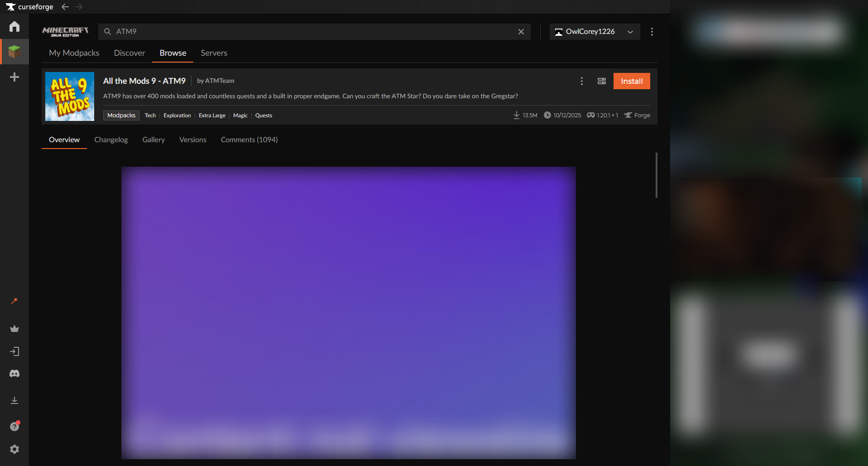Switch to My Modpacks tab
Image resolution: width=868 pixels, height=466 pixels.
tap(74, 53)
